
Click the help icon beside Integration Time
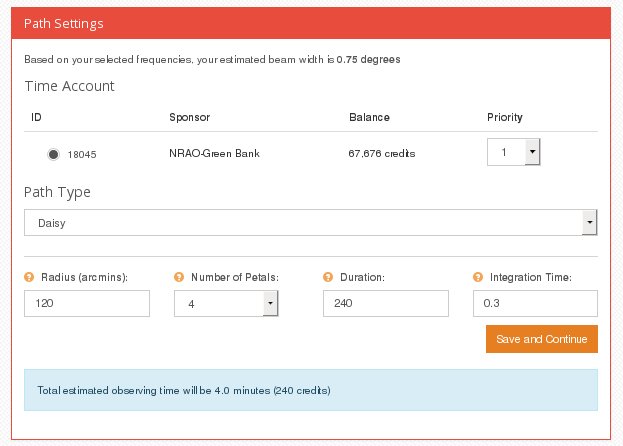coord(478,277)
